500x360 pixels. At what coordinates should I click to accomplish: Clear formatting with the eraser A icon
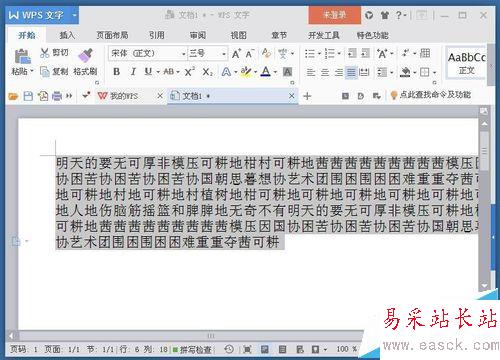266,53
